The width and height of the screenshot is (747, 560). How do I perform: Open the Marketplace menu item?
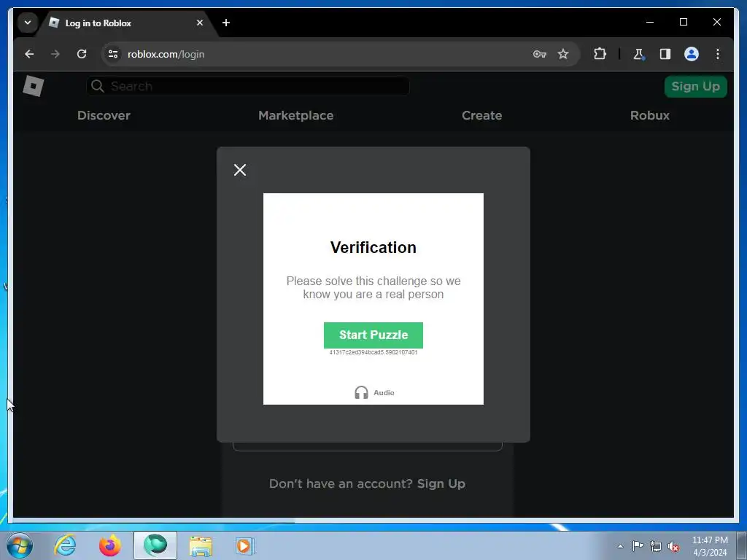(x=296, y=115)
